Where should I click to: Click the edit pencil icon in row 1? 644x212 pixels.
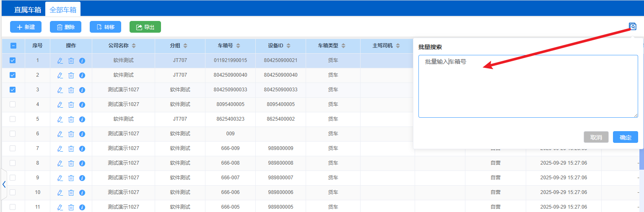(60, 61)
